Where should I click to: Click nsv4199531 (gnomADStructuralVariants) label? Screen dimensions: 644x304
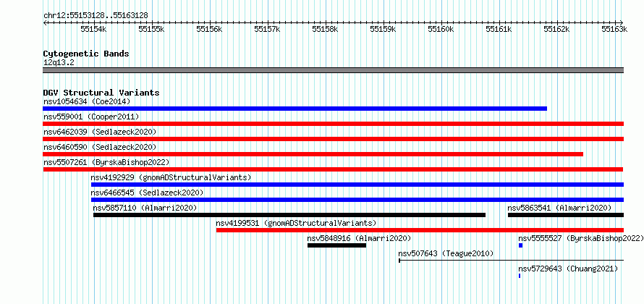click(x=297, y=223)
